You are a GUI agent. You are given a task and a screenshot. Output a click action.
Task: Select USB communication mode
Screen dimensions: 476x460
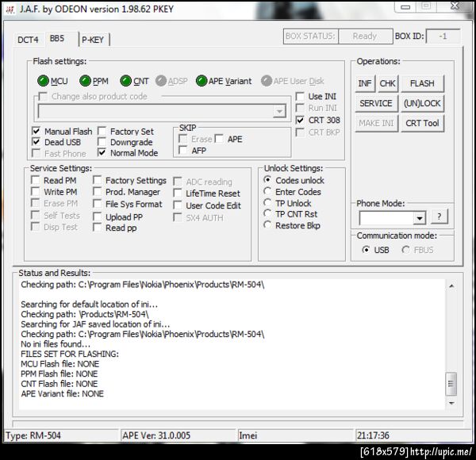366,249
